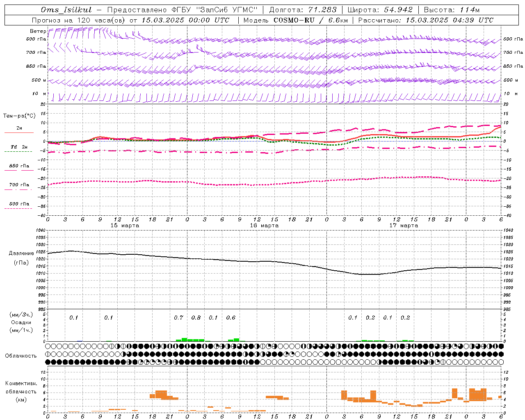The width and height of the screenshot is (525, 420).
Task: Click the 850 гПа temperature legend entry
Action: coord(19,166)
